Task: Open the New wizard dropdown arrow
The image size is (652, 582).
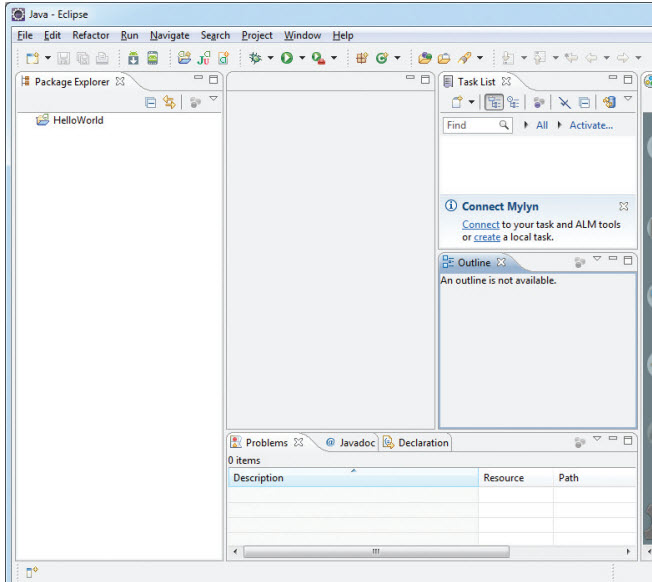Action: click(48, 58)
